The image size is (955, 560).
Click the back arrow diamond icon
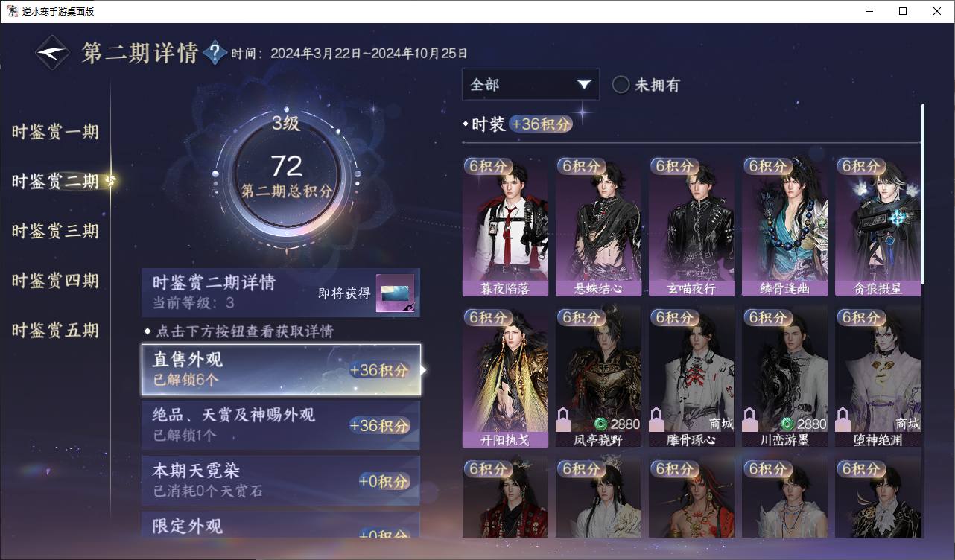point(54,53)
